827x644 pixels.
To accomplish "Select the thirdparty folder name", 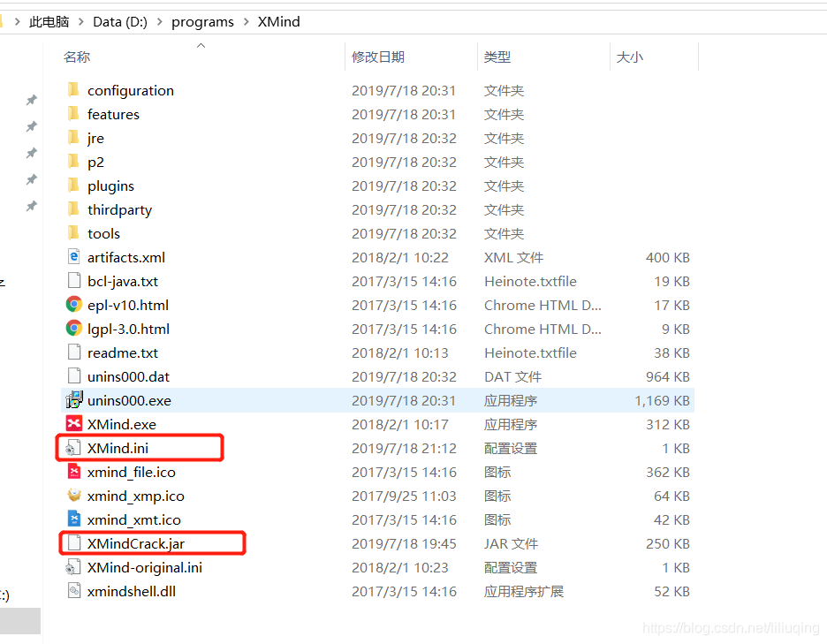I will tap(120, 210).
